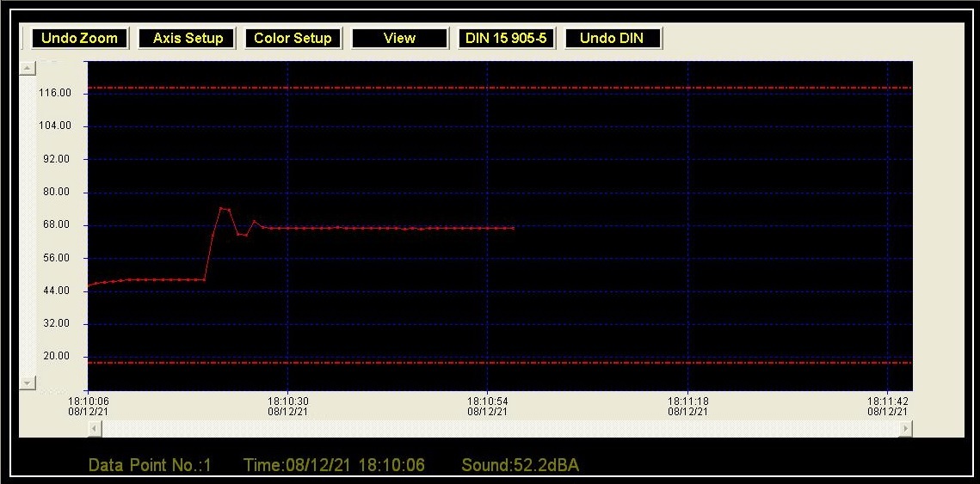Click the lower red dashed limit line
980x484 pixels.
(x=500, y=363)
